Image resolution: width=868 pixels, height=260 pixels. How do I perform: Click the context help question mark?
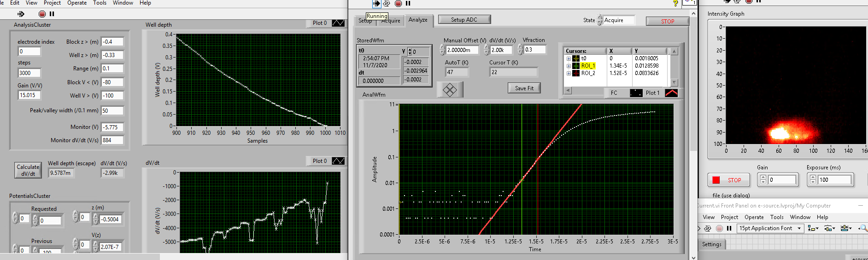pos(675,3)
